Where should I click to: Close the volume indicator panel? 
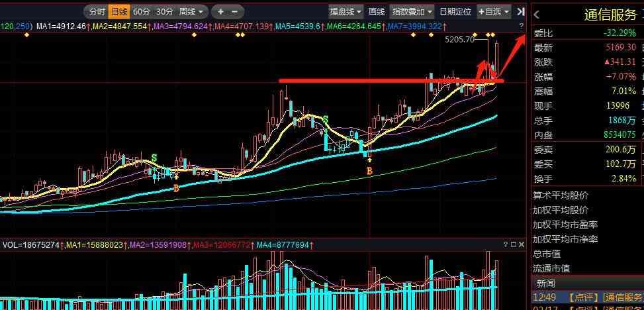(521, 244)
